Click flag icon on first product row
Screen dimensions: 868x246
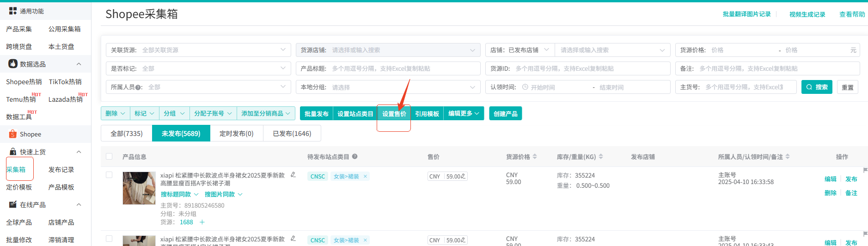(865, 170)
